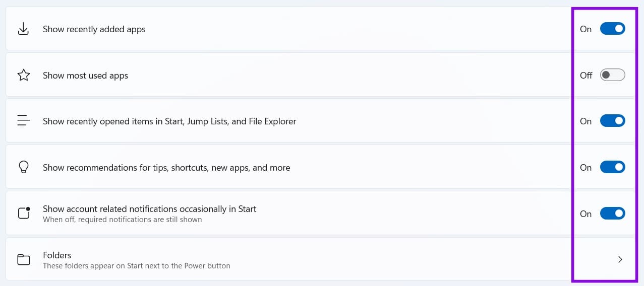Click "When off, required notifications" subtitle text
Viewport: 644px width, 286px height.
click(123, 220)
